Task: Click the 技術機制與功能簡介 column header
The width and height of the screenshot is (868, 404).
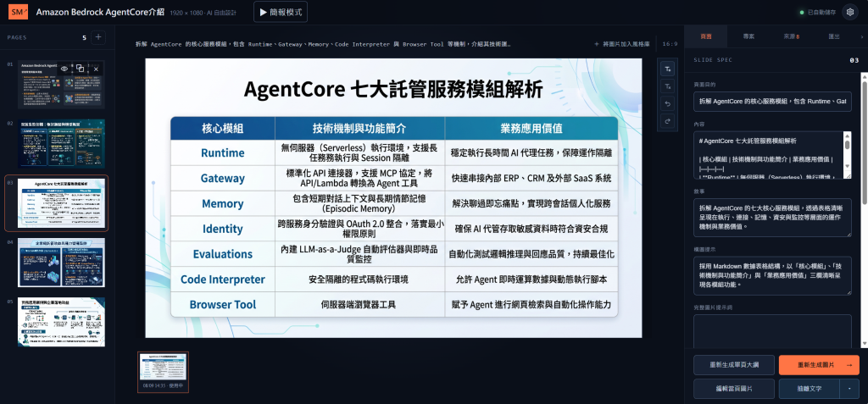Action: [359, 129]
